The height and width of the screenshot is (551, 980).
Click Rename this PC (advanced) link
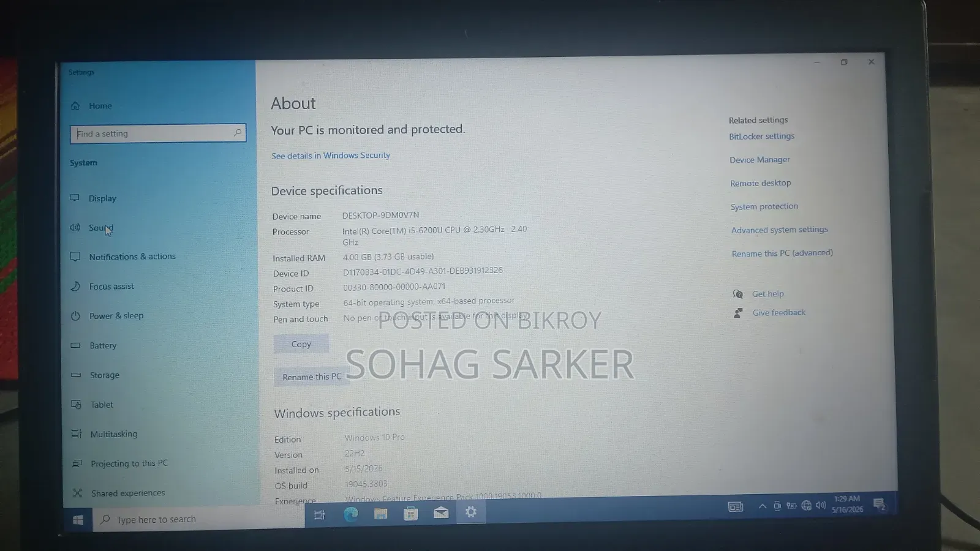point(782,253)
